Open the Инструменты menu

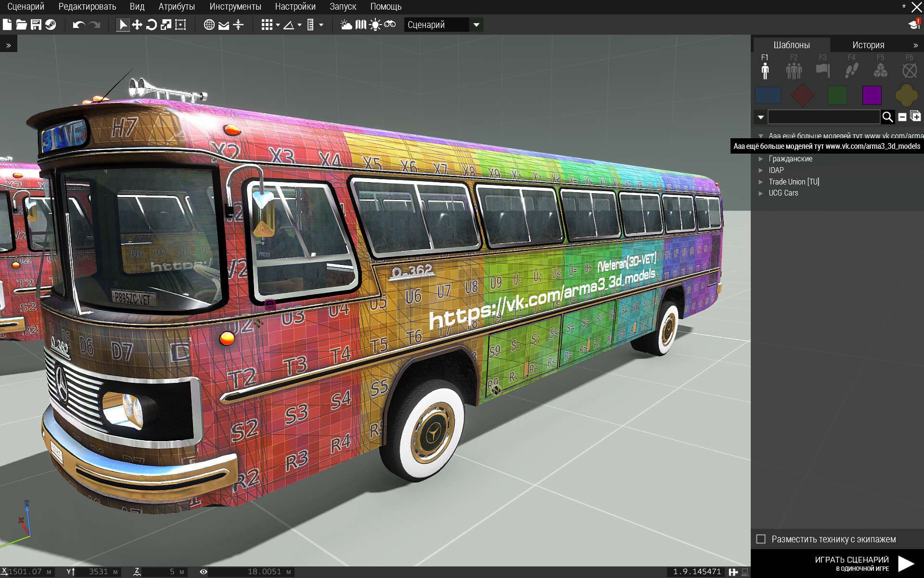(235, 7)
